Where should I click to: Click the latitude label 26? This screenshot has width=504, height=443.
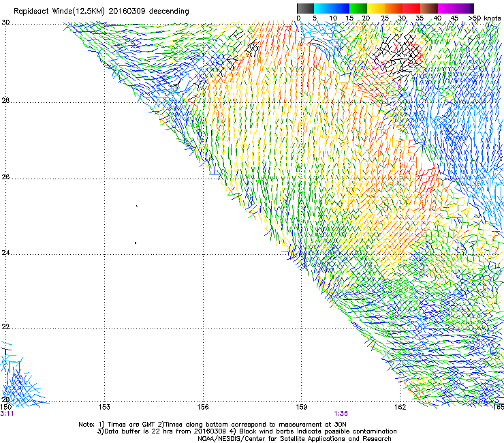click(5, 177)
